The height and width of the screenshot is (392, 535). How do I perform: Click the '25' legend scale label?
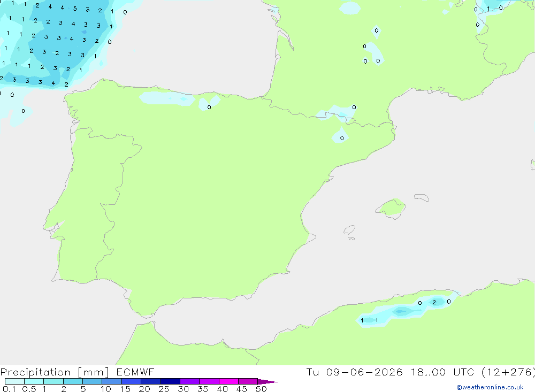click(164, 389)
